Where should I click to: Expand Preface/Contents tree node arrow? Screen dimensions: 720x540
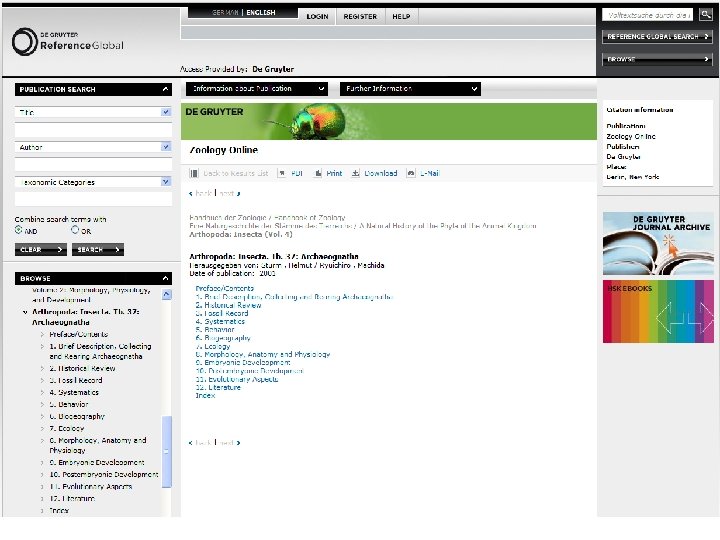(42, 335)
